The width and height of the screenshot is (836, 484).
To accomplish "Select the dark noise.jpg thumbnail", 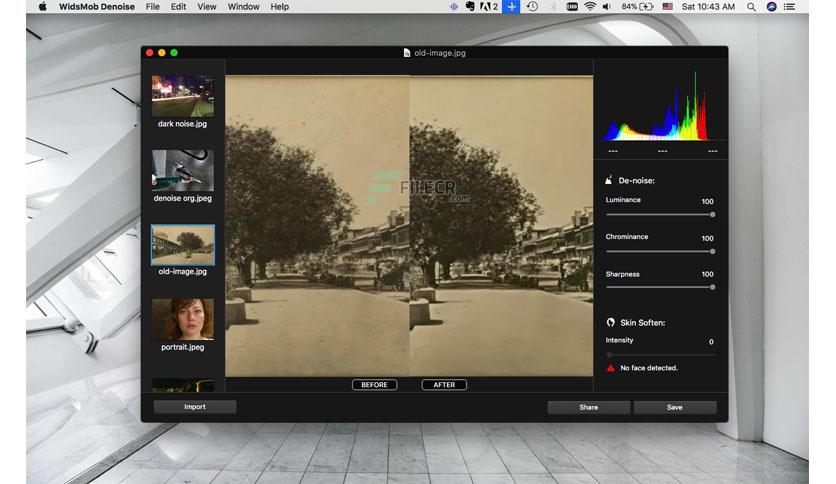I will 183,96.
